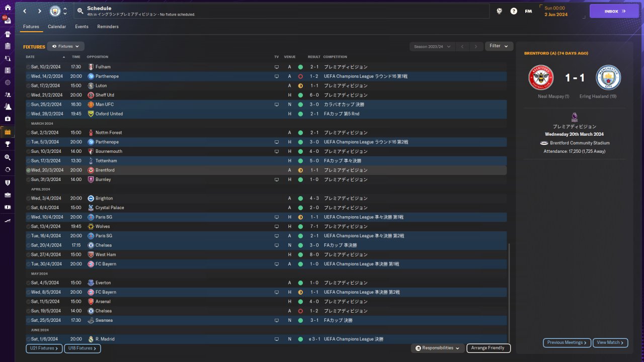The height and width of the screenshot is (362, 644).
Task: Switch to the Events tab
Action: click(82, 27)
